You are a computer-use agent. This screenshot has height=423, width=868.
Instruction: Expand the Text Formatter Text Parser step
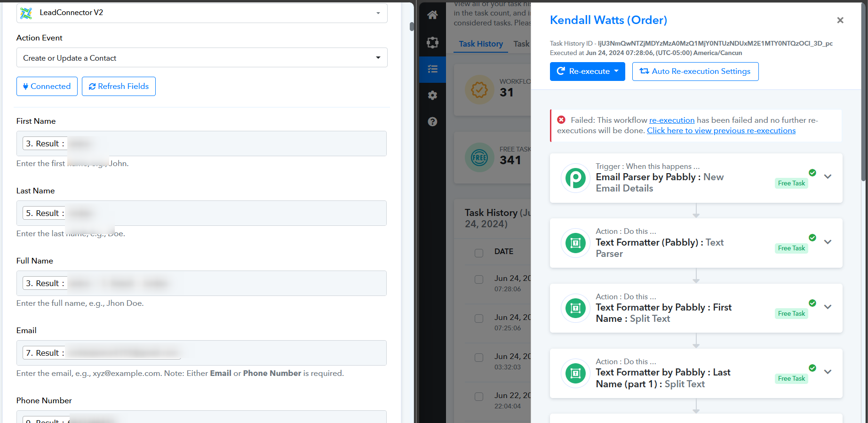(x=828, y=242)
